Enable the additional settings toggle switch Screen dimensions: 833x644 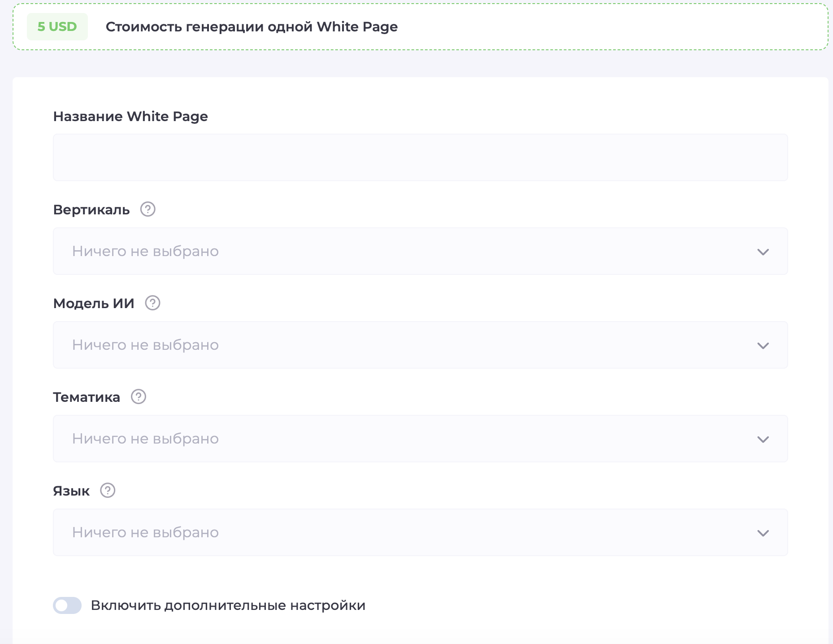point(67,605)
